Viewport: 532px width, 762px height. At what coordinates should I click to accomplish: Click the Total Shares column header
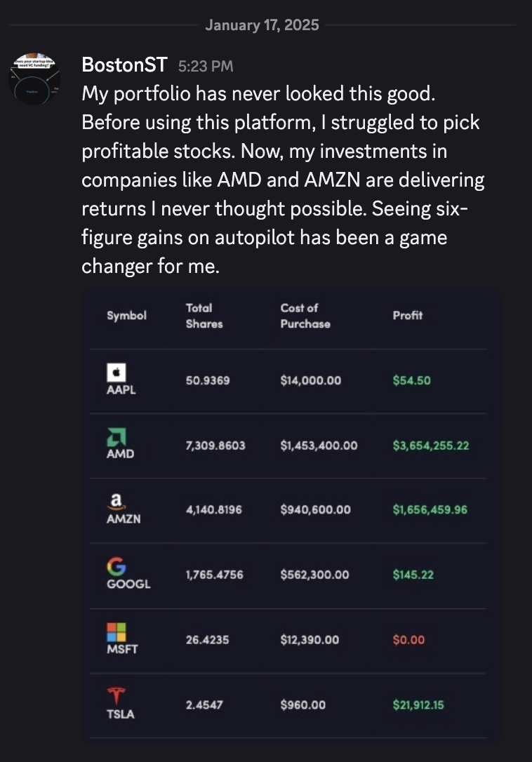pyautogui.click(x=204, y=316)
